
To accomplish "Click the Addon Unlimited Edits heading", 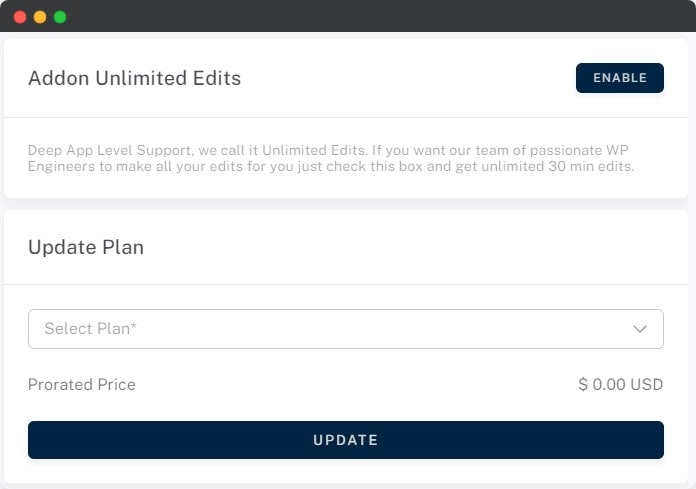I will coord(134,78).
